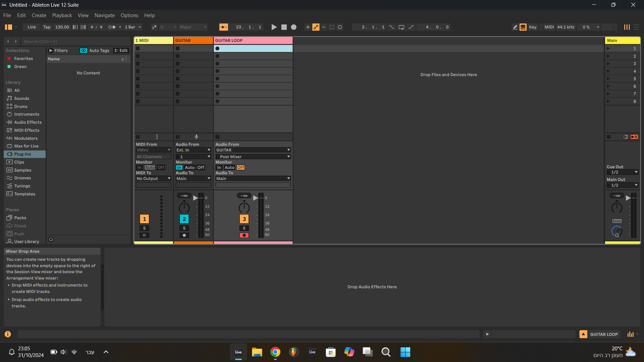Arm the GUITAR track for recording
Viewport: 644px width, 362px height.
click(x=184, y=235)
